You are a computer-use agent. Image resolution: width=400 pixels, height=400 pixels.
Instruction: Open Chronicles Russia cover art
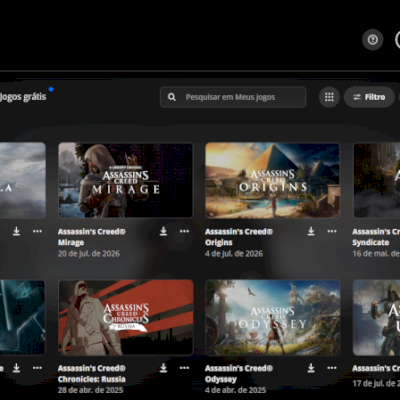click(126, 317)
